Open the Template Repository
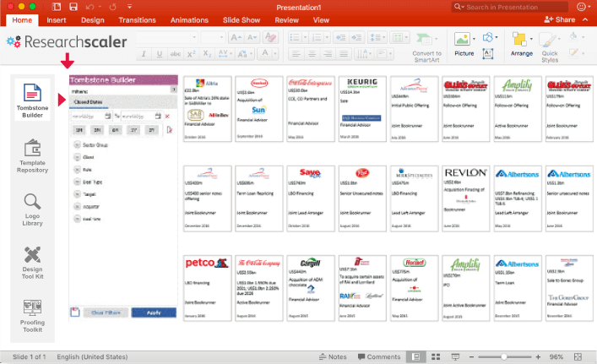This screenshot has width=597, height=364. [x=32, y=156]
